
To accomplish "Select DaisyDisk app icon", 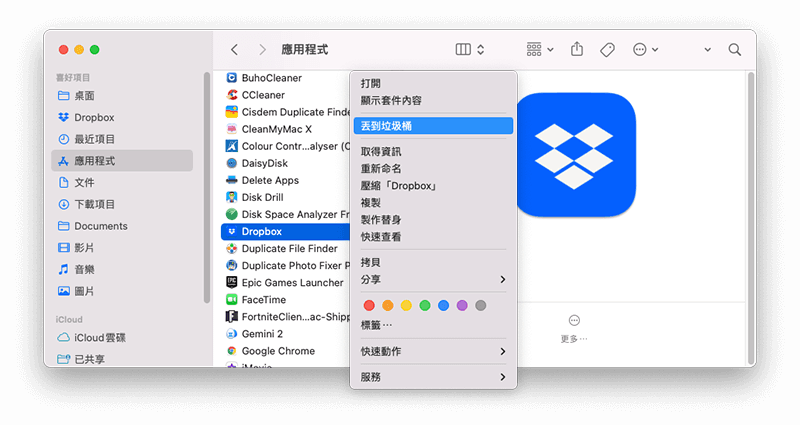I will pos(232,163).
